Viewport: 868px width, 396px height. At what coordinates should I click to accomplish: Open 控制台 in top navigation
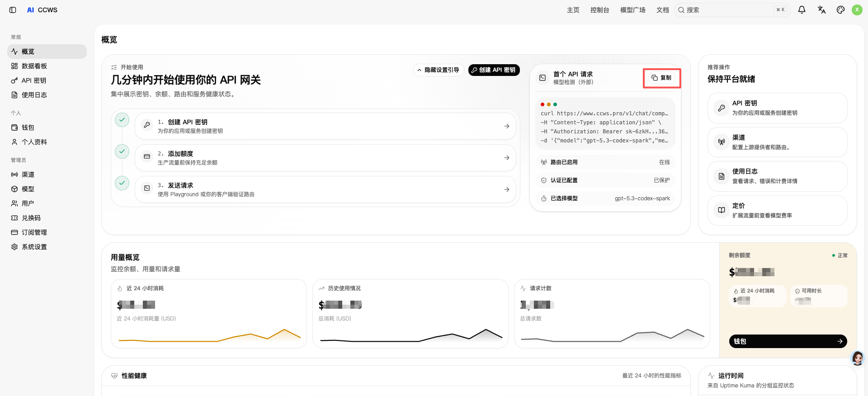(x=599, y=10)
